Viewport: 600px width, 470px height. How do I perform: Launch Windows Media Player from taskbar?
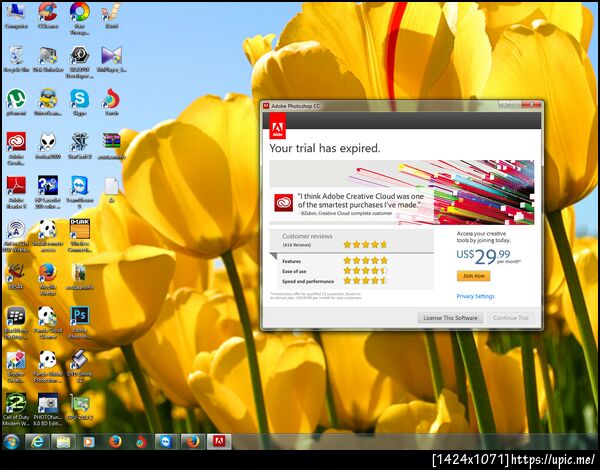(89, 442)
